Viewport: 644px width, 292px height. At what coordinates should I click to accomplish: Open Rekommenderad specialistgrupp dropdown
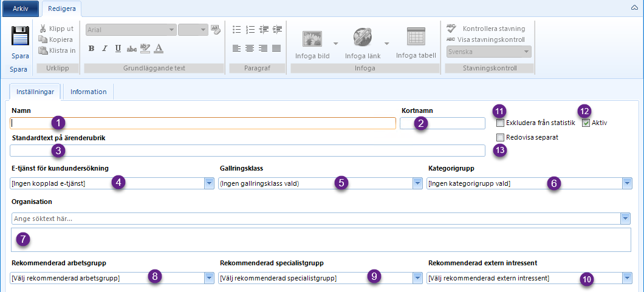pos(417,279)
